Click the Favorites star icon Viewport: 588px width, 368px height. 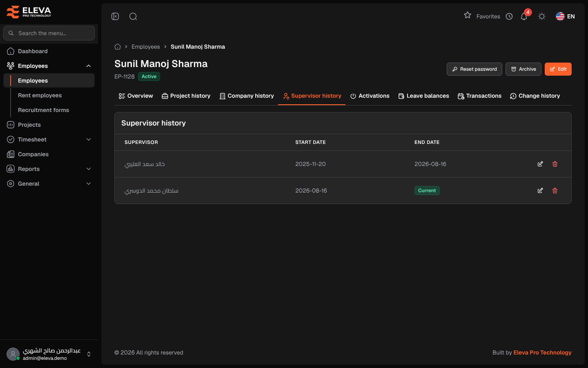point(468,16)
